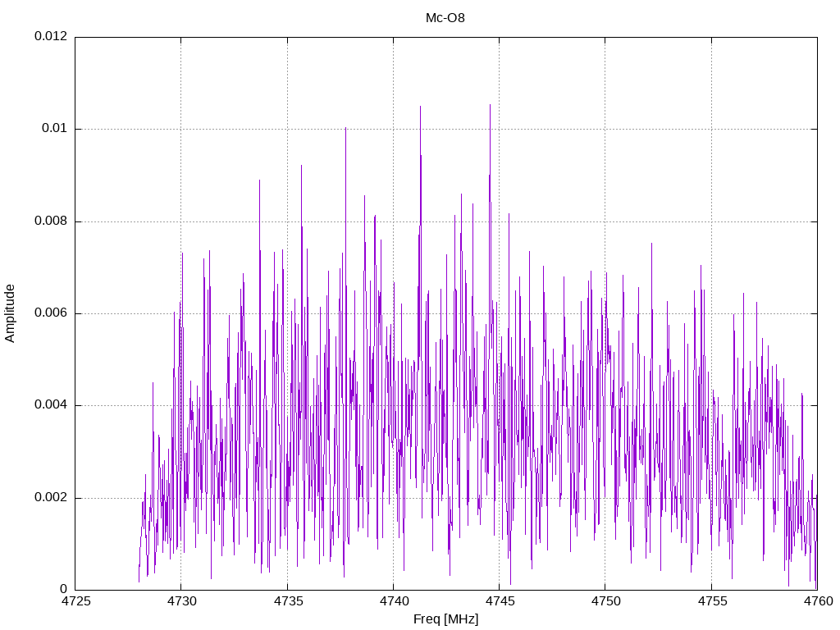The height and width of the screenshot is (630, 840).
Task: Click the 4740 x-axis tick label
Action: coord(394,601)
